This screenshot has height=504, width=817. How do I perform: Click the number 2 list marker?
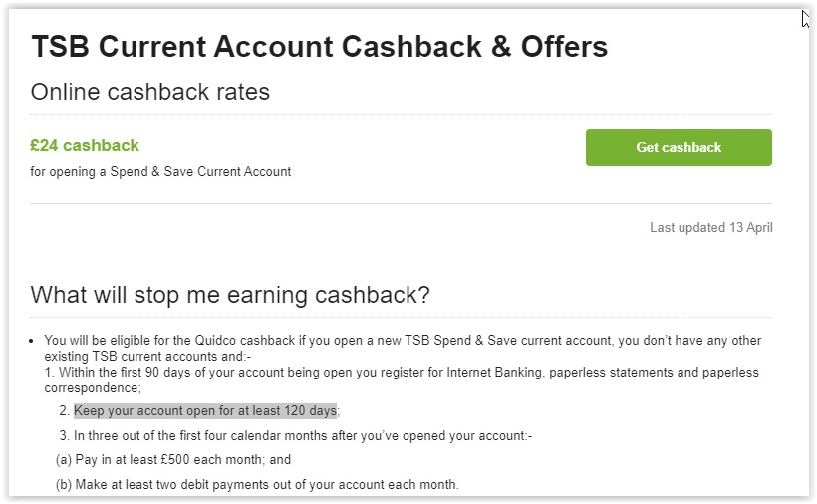64,410
